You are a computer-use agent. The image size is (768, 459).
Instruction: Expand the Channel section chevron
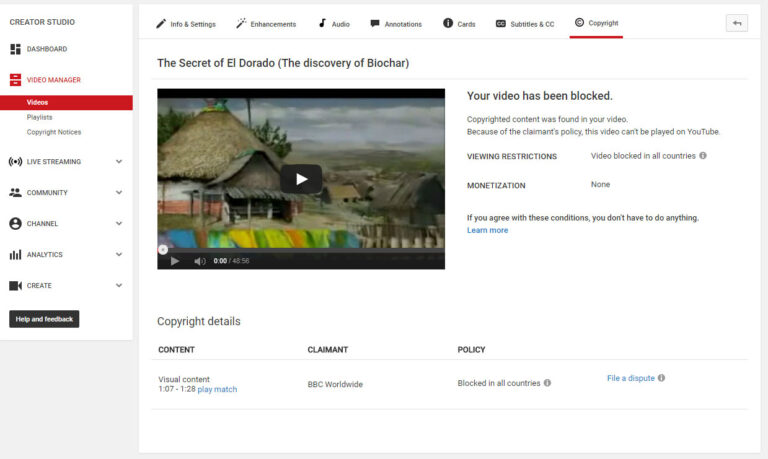tap(119, 224)
